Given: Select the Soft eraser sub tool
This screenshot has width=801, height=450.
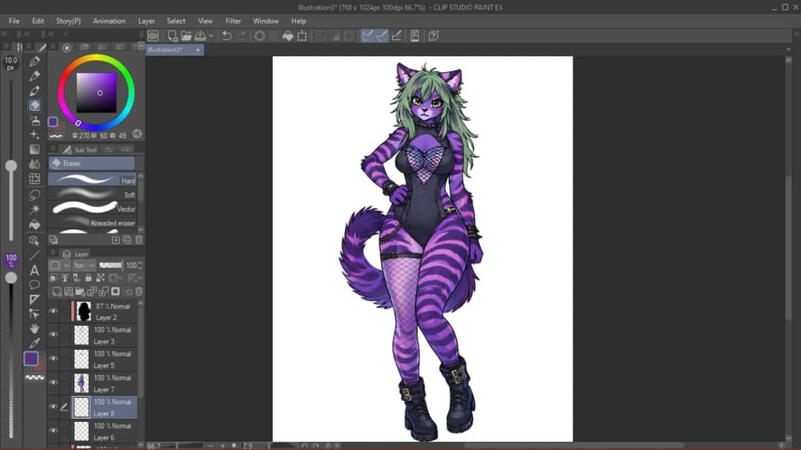Looking at the screenshot, I should (92, 194).
